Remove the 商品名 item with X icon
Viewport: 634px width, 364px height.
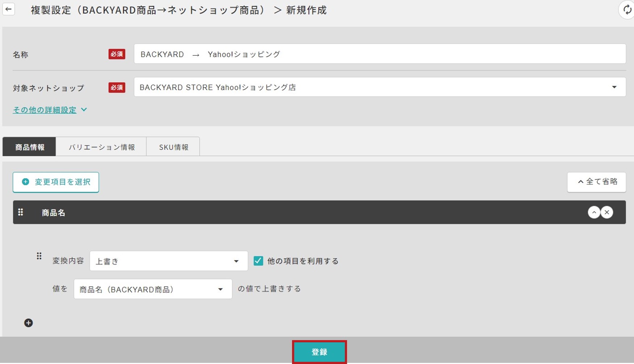(607, 212)
